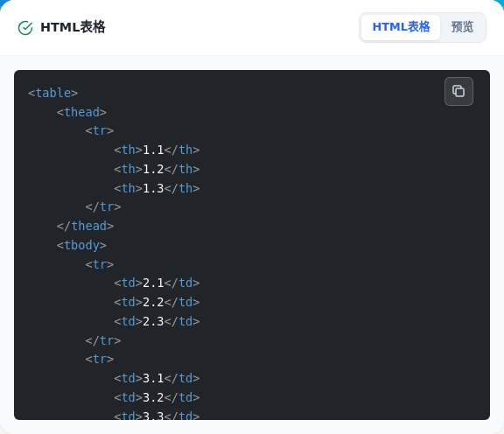Click the HTML表格 heading text
The height and width of the screenshot is (434, 504).
[73, 27]
